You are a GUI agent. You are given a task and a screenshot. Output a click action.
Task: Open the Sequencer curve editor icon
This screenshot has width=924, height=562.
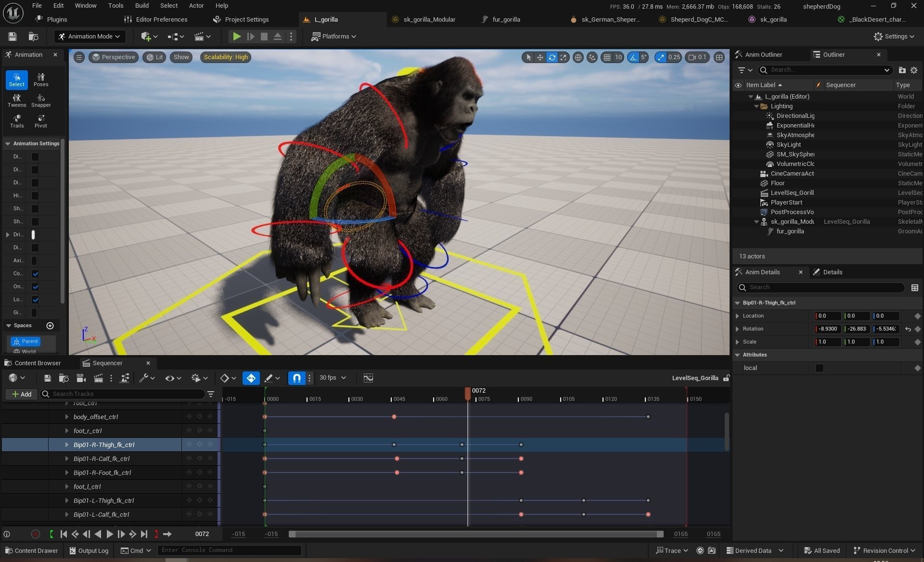coord(368,378)
